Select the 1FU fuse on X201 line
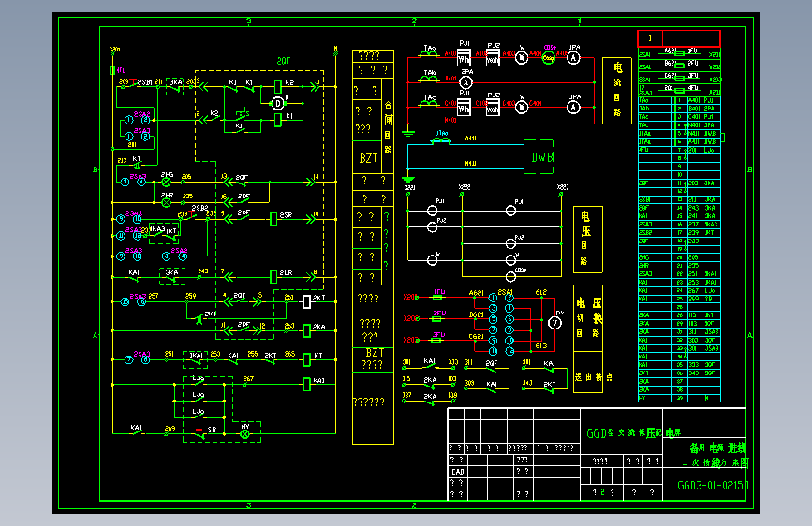The height and width of the screenshot is (526, 812). [437, 298]
